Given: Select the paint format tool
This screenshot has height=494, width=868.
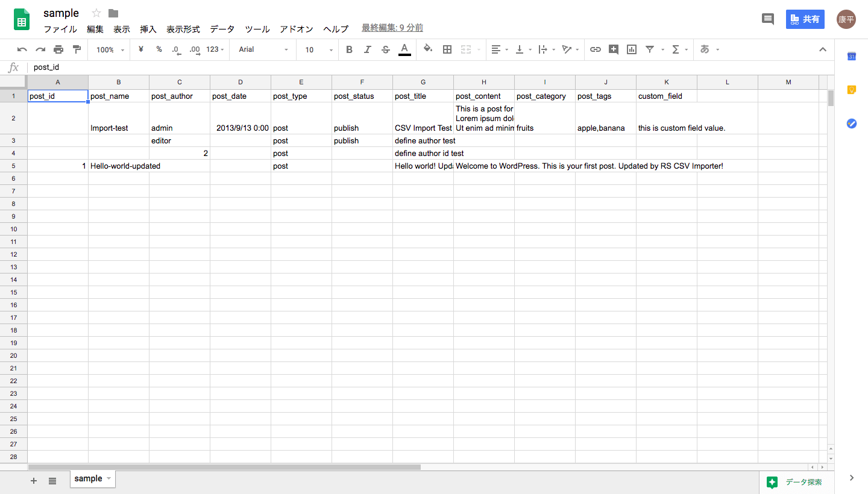Looking at the screenshot, I should pos(77,49).
